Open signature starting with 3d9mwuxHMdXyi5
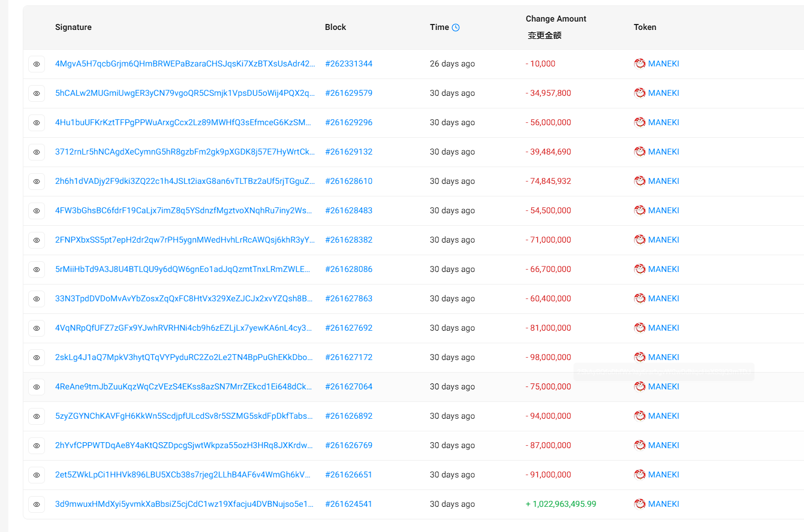 click(185, 504)
